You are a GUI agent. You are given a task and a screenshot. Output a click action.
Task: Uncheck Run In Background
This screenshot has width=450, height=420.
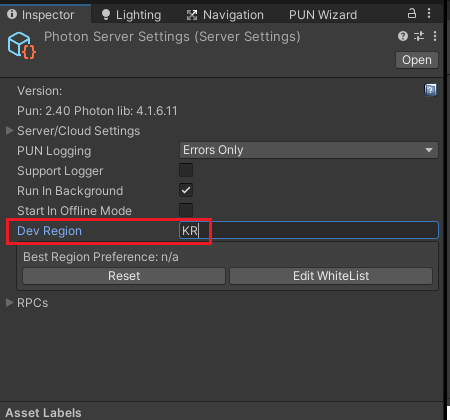(186, 190)
